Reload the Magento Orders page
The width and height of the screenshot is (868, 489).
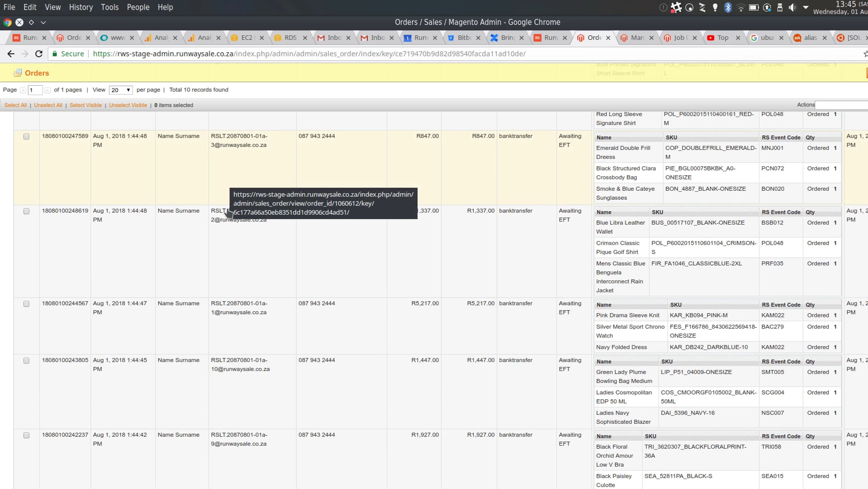click(x=39, y=54)
